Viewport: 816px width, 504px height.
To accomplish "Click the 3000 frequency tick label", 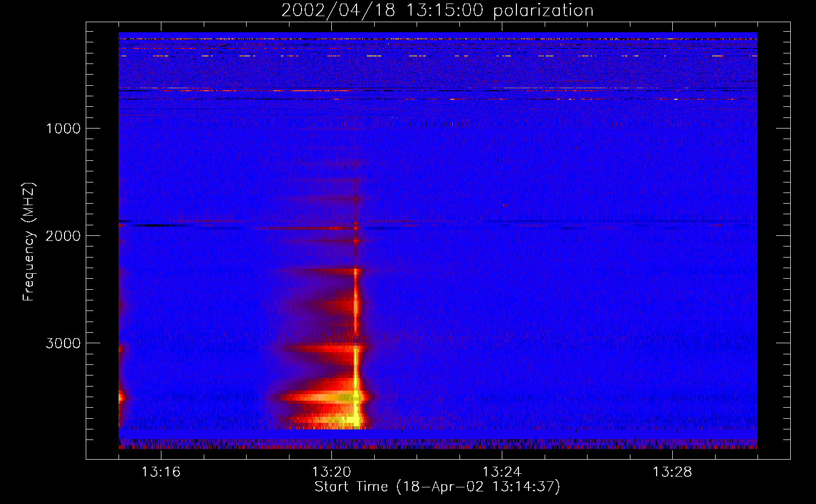I will point(63,343).
